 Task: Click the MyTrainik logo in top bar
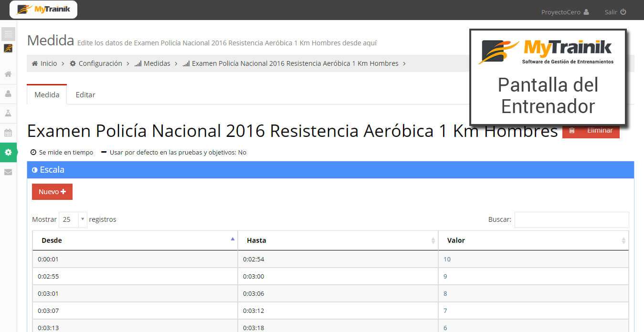coord(43,10)
